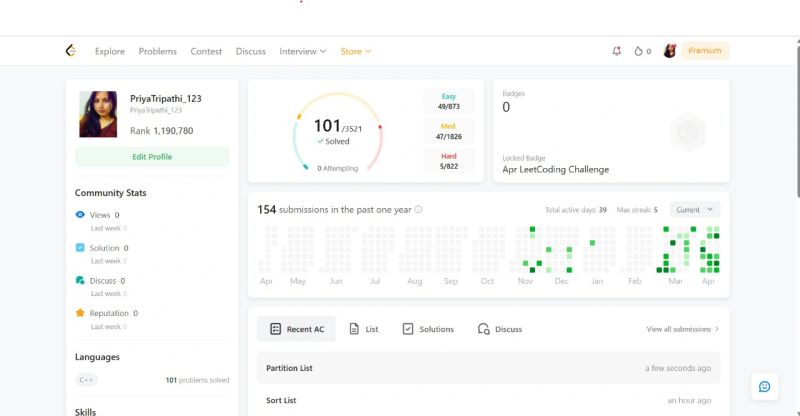800x416 pixels.
Task: Click the C++ language tag
Action: pyautogui.click(x=86, y=380)
